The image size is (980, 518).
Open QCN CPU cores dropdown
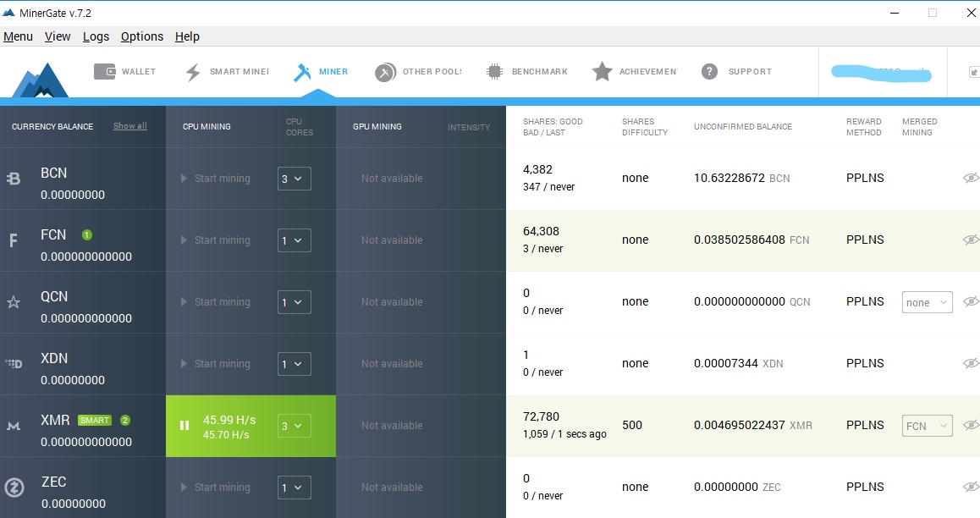coord(295,302)
